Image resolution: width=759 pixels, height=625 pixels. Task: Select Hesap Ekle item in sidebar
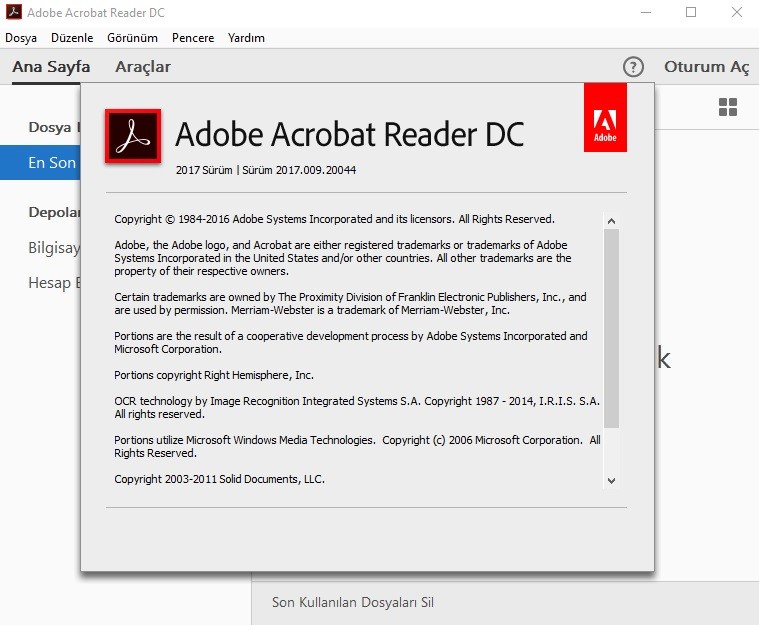pyautogui.click(x=54, y=283)
